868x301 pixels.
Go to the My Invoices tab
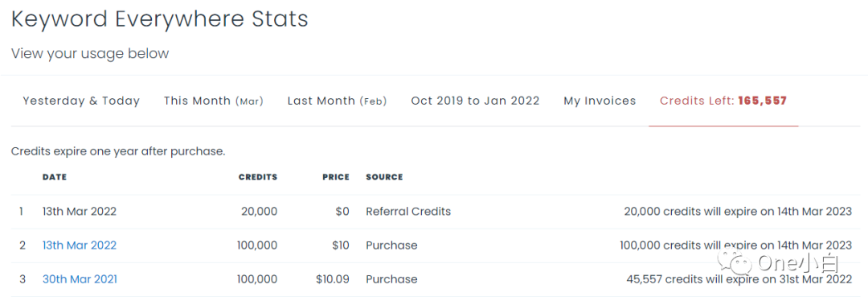tap(600, 101)
